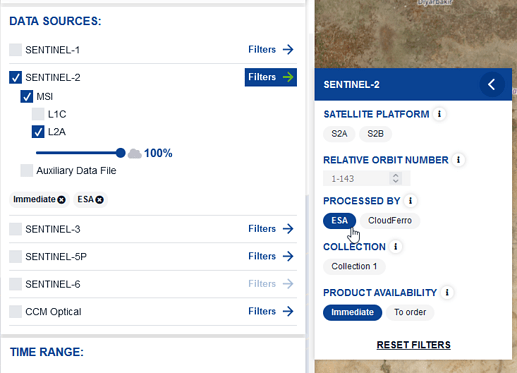Expand Filters for SENTINEL-5P
517x373 pixels.
pos(271,256)
